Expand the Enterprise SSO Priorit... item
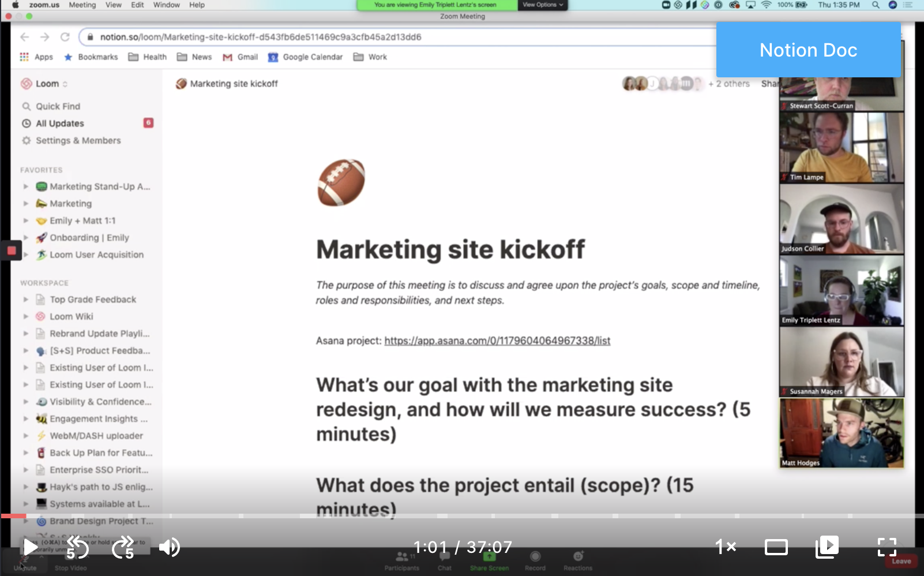 pos(26,470)
